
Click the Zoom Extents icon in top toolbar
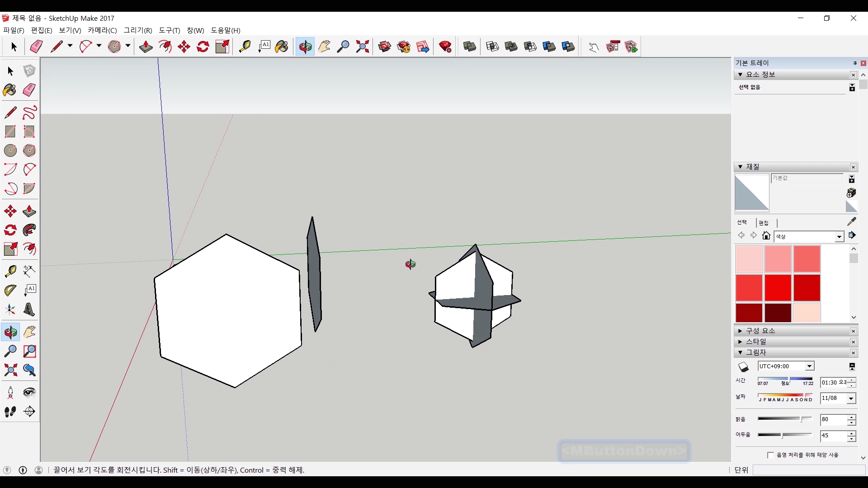[363, 47]
